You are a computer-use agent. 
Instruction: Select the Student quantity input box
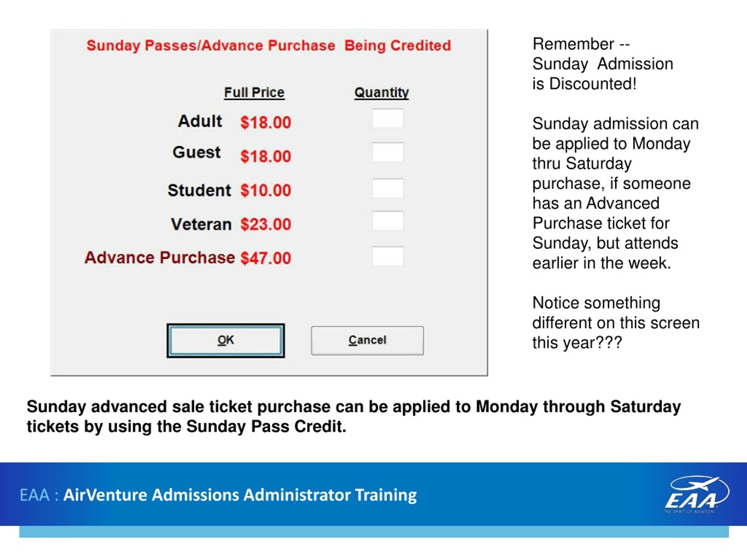388,188
